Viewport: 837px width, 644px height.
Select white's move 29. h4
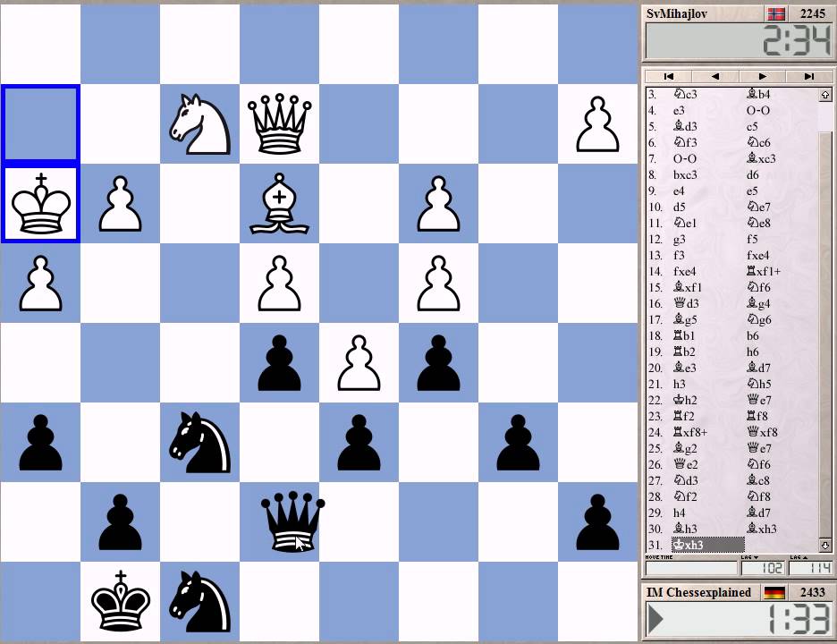pos(679,513)
